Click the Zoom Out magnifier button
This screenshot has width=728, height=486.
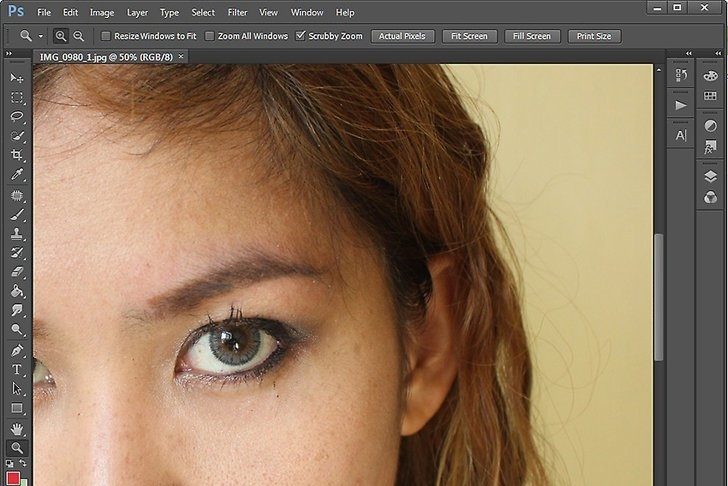click(78, 36)
